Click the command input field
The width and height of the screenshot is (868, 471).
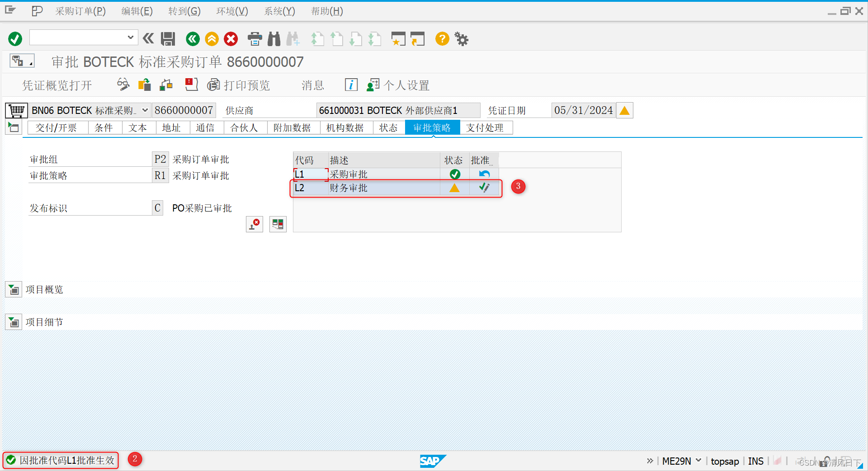[x=78, y=38]
